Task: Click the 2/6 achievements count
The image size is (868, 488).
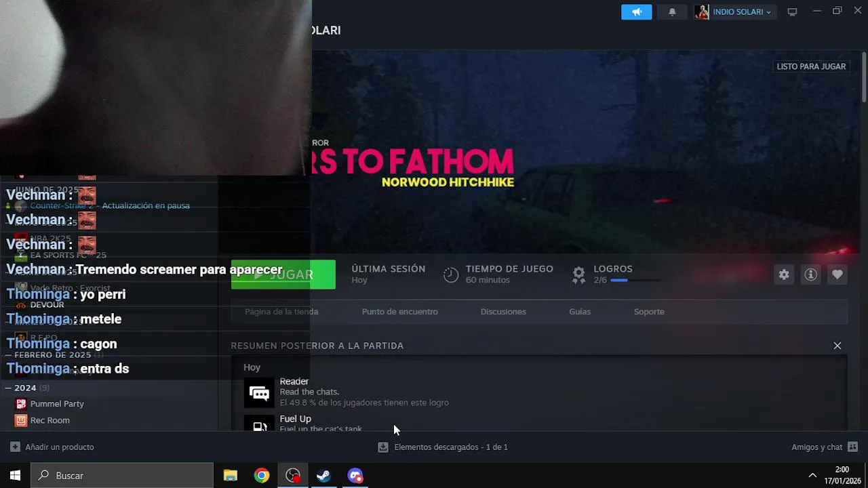Action: point(600,280)
